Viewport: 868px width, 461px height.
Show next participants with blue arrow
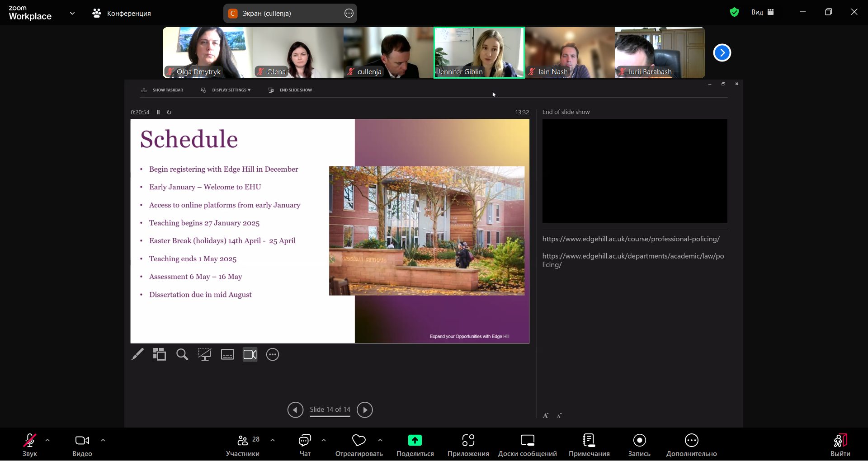coord(722,53)
